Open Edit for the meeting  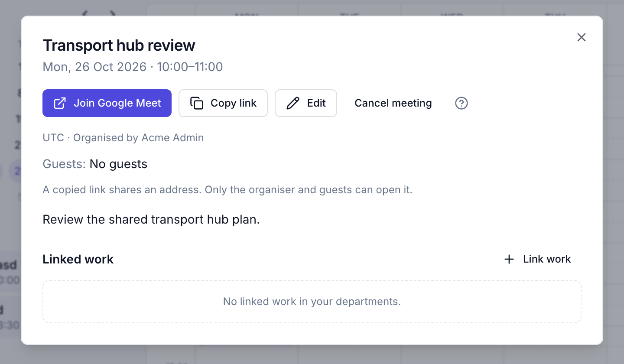coord(306,103)
